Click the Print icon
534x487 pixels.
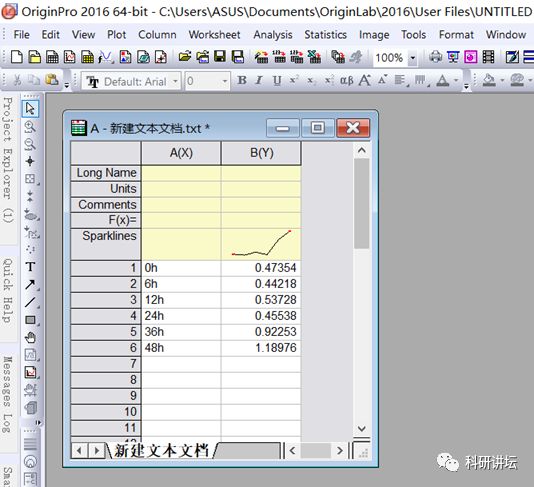(x=435, y=57)
